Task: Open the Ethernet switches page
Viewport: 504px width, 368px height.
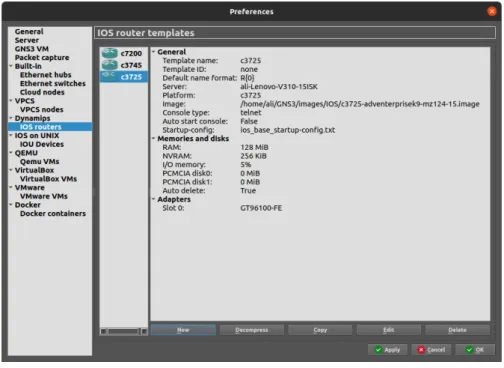Action: pyautogui.click(x=53, y=83)
